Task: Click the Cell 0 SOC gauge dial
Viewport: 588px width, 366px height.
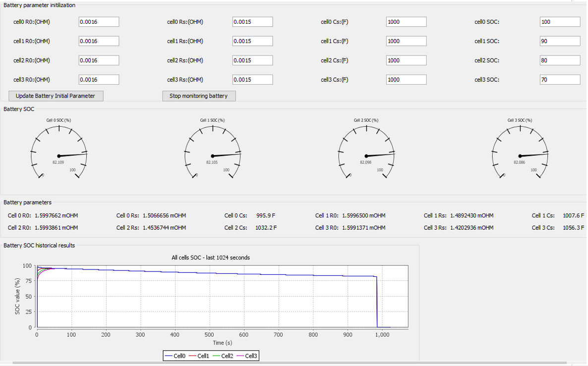Action: 59,152
